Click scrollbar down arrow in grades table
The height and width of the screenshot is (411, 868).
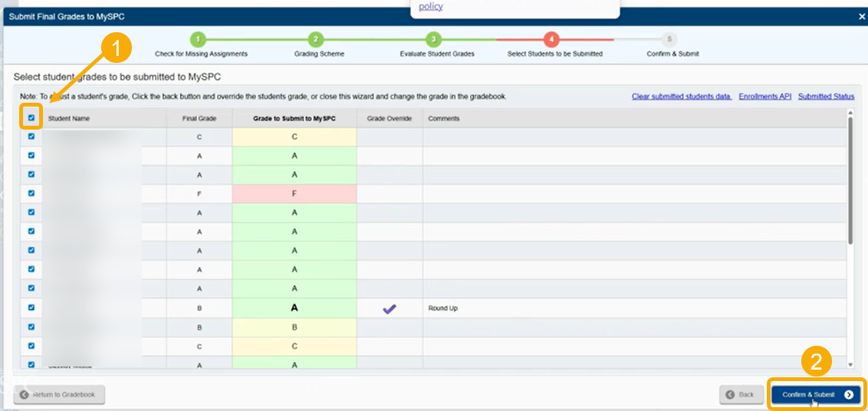tap(851, 364)
